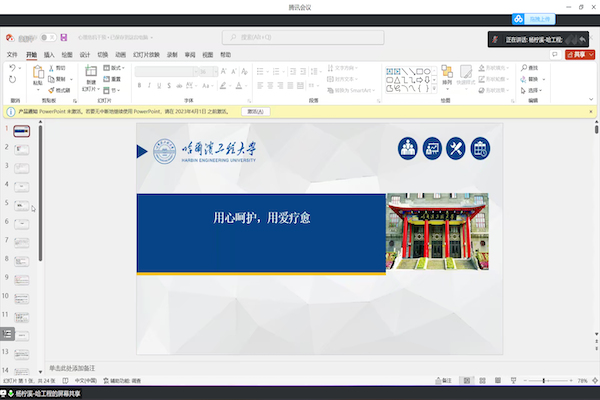Open the Insert (插入) ribbon tab
Image resolution: width=600 pixels, height=400 pixels.
click(49, 54)
